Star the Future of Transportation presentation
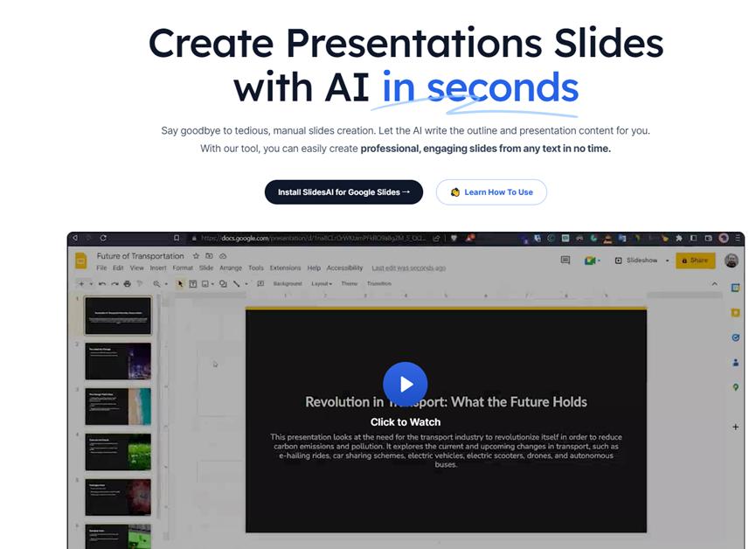Image resolution: width=756 pixels, height=549 pixels. tap(196, 256)
